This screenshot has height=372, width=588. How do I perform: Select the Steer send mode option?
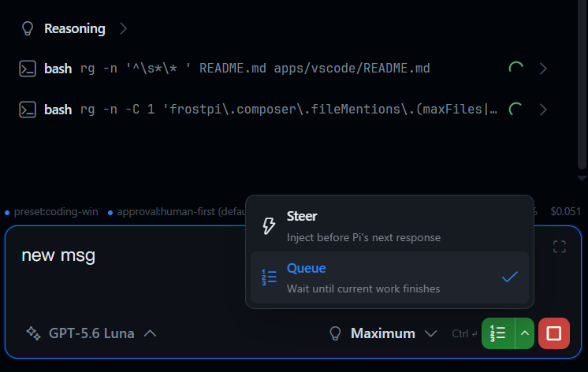pyautogui.click(x=389, y=226)
